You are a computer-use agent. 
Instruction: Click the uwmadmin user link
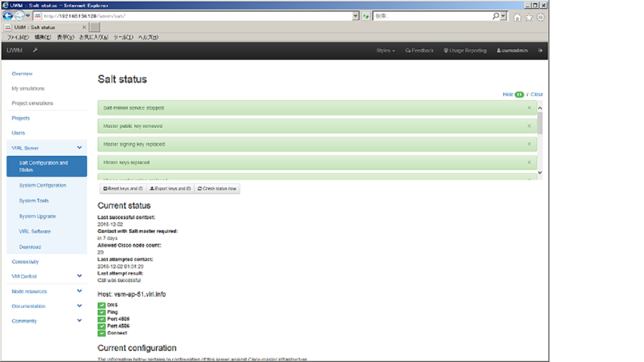click(512, 50)
